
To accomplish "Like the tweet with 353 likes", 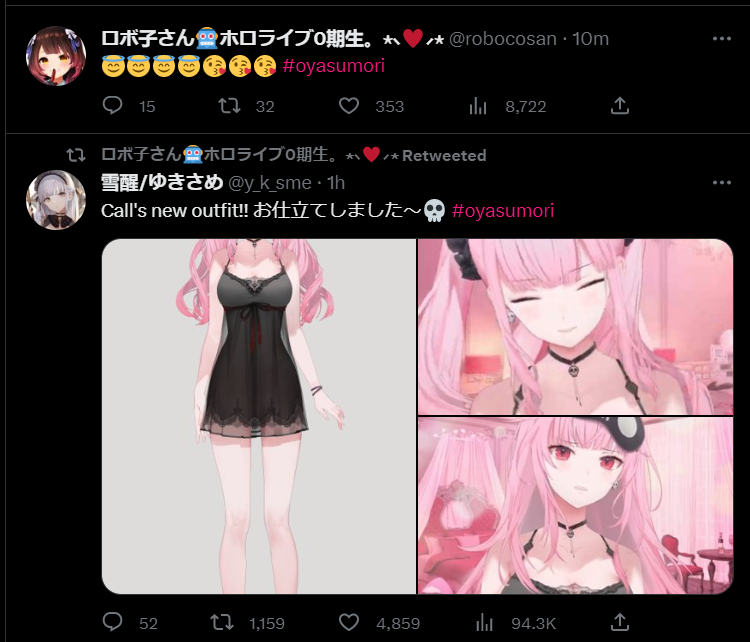I will 349,106.
